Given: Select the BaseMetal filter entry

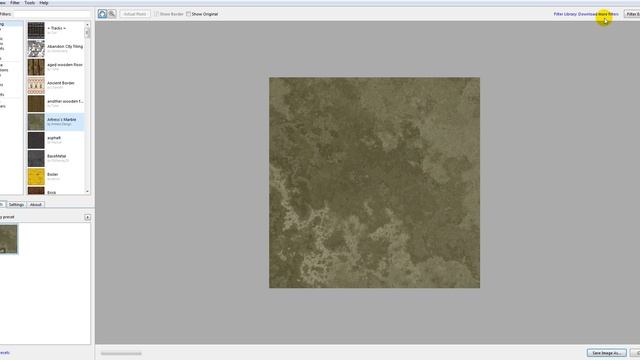Looking at the screenshot, I should point(56,158).
